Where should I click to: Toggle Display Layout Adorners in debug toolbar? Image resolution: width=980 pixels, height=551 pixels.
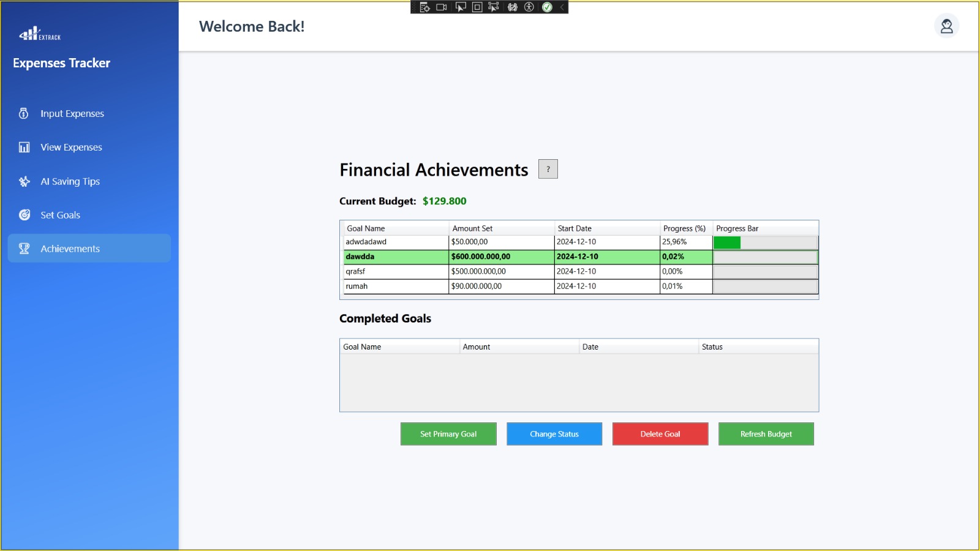[x=477, y=7]
